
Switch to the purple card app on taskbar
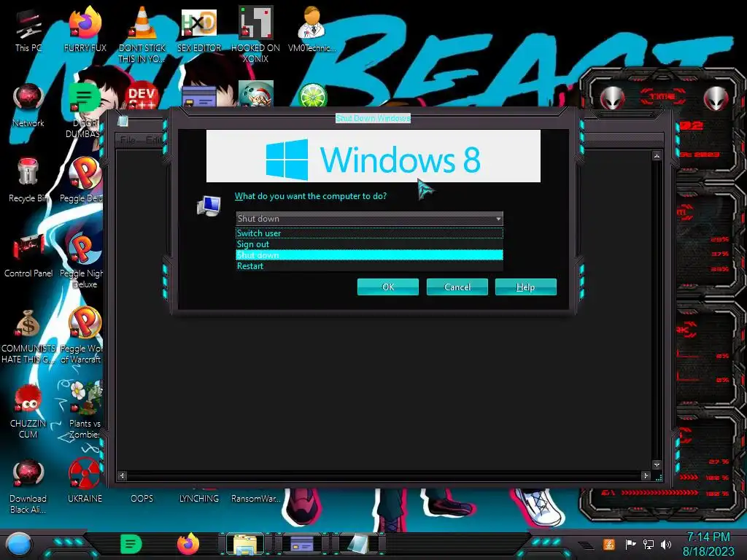coord(302,545)
